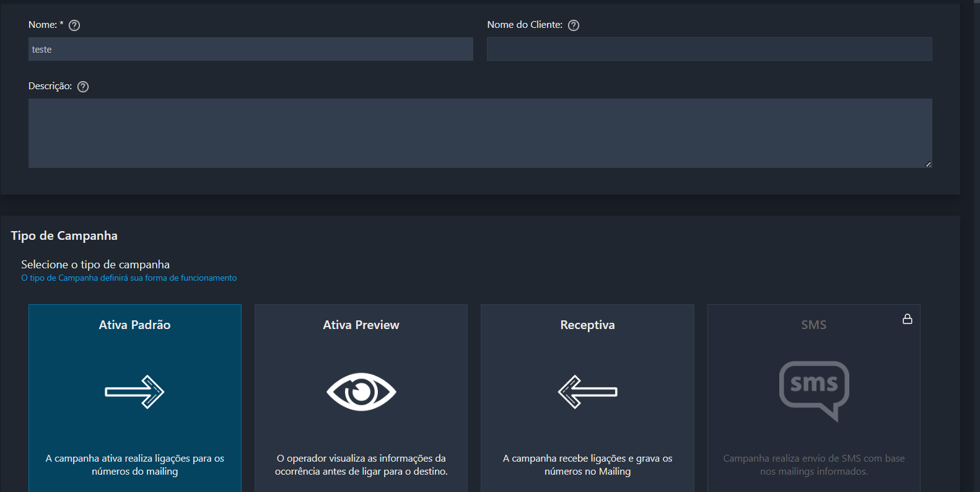Click the padlock icon on SMS card
The width and height of the screenshot is (980, 492).
click(x=907, y=319)
